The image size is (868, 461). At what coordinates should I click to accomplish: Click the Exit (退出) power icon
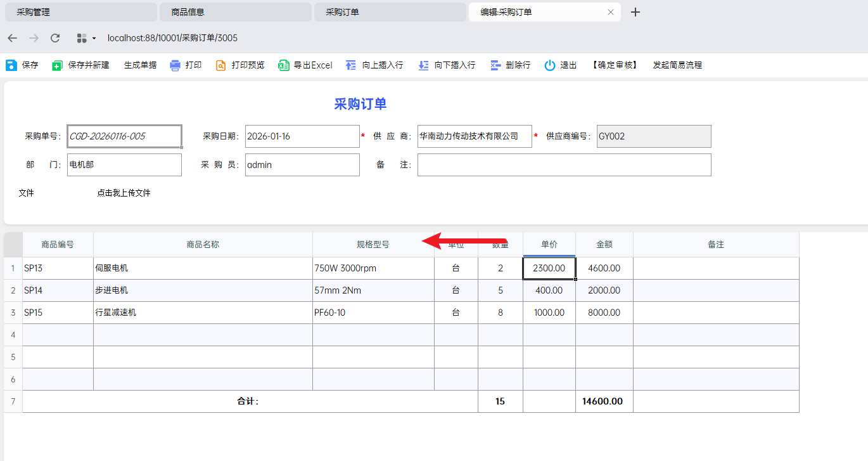coord(550,65)
